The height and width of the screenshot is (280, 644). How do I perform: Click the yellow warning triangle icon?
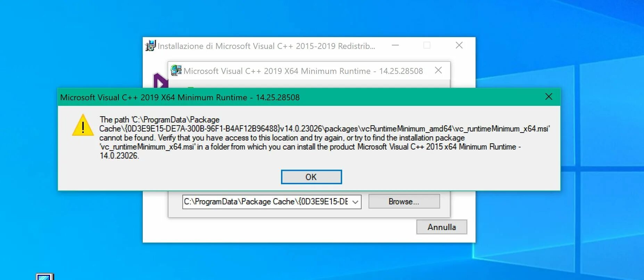[x=83, y=125]
